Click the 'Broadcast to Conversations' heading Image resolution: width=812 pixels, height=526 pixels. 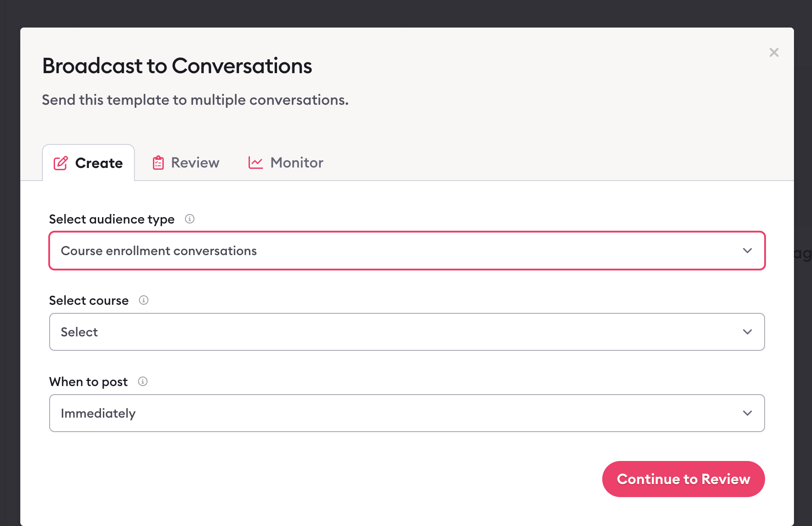tap(177, 66)
